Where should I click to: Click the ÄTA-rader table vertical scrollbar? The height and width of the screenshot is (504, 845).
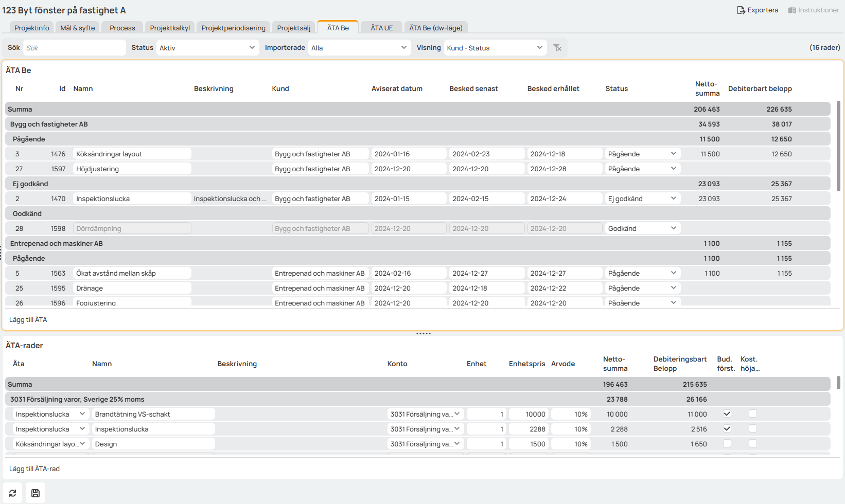coord(838,383)
